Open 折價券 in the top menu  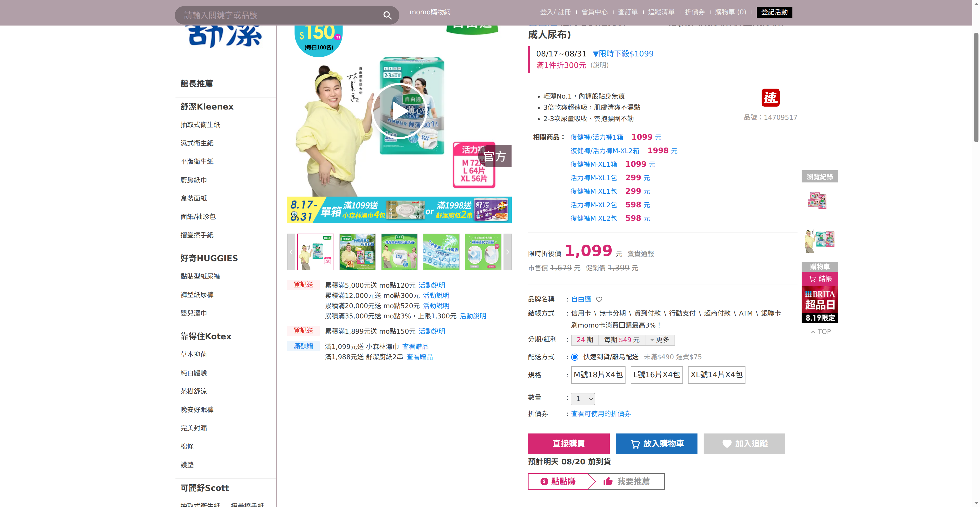[695, 12]
